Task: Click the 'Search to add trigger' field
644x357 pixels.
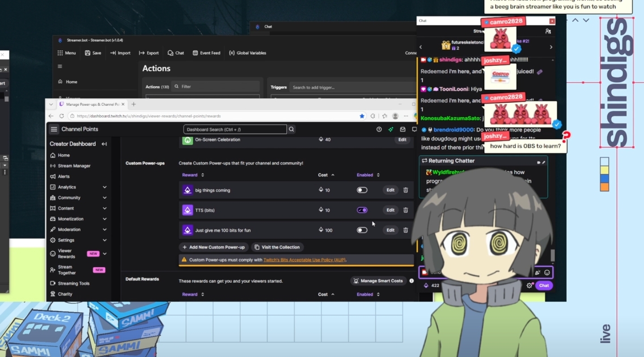Action: pos(352,87)
